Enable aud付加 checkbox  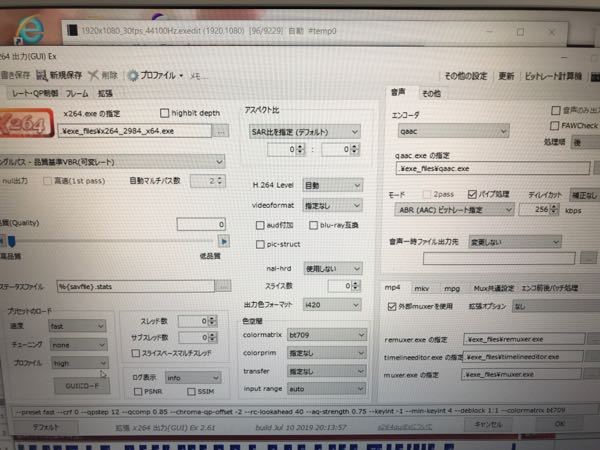click(x=260, y=225)
